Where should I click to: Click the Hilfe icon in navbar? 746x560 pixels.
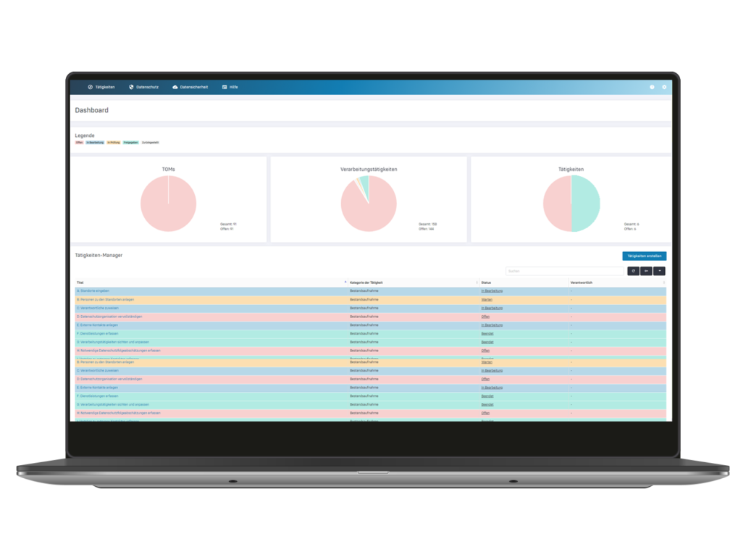point(225,87)
